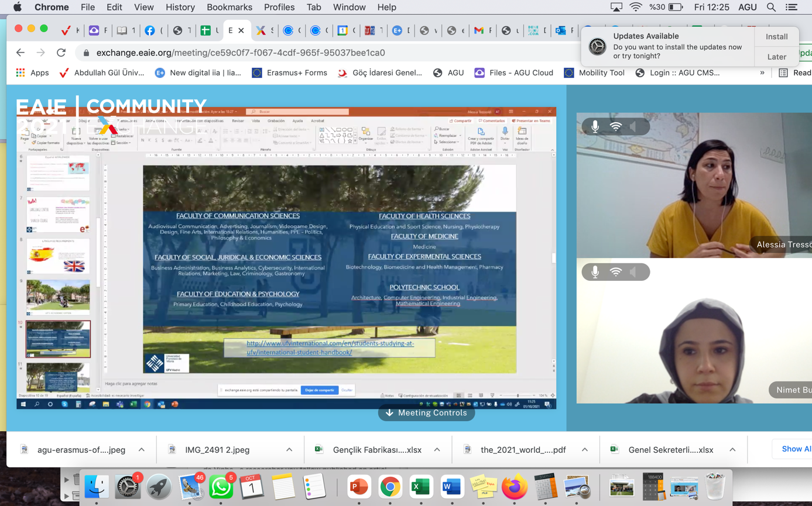
Task: Open WhatsApp from the Dock
Action: 221,487
